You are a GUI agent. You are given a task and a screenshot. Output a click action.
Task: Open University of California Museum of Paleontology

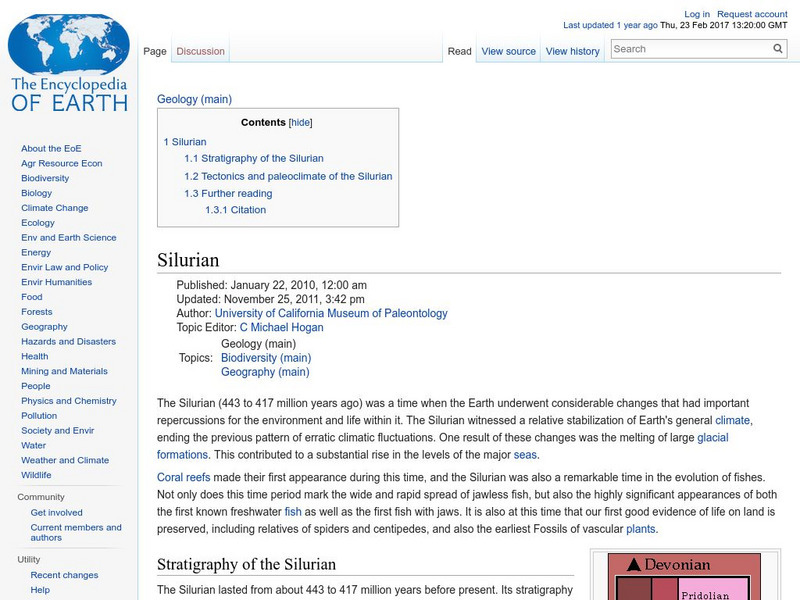(x=331, y=313)
